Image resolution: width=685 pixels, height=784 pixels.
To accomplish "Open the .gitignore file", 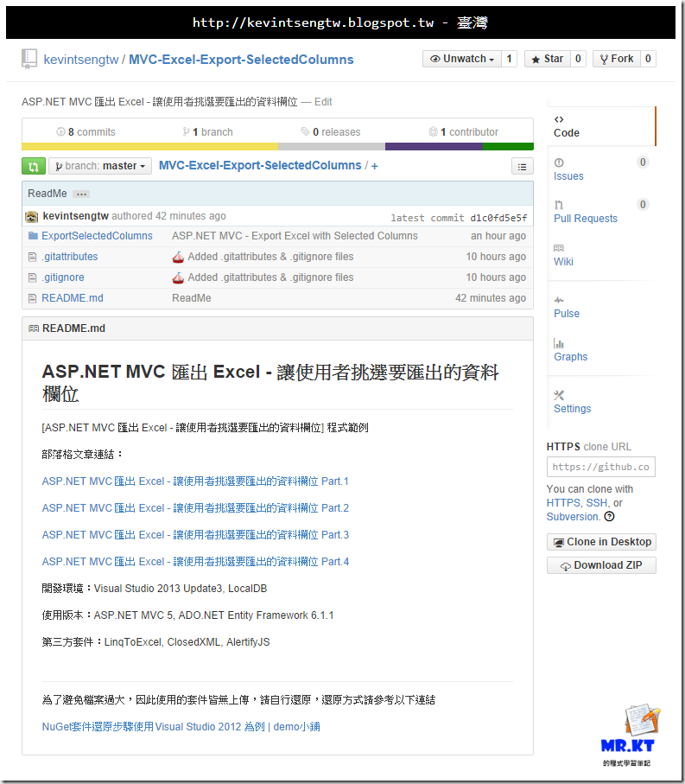I will point(63,277).
